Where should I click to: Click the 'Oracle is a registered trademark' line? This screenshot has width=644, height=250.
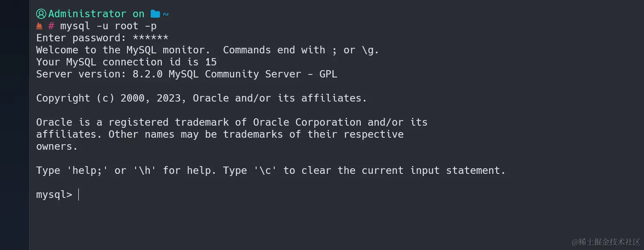[x=232, y=122]
